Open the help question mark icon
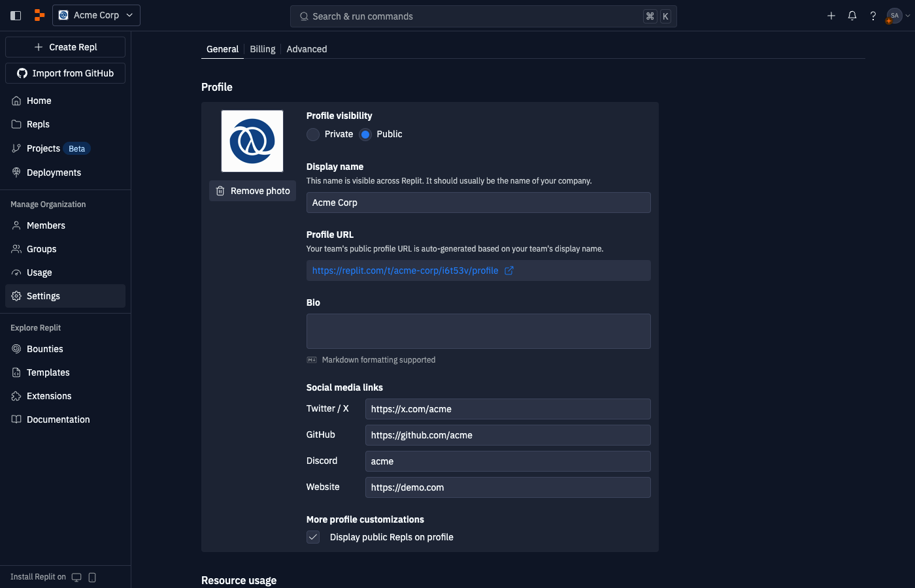The height and width of the screenshot is (588, 915). click(873, 16)
